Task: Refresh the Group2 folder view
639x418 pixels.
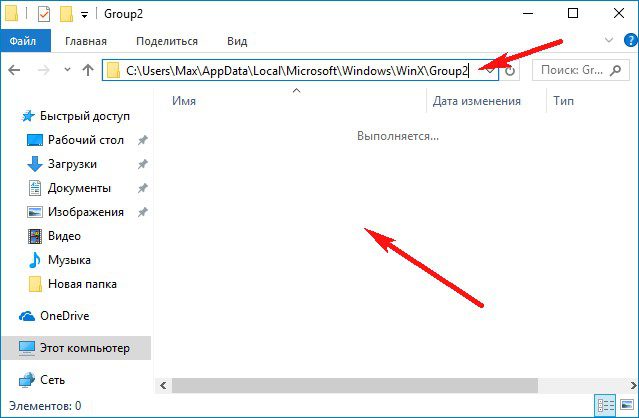Action: pyautogui.click(x=510, y=71)
